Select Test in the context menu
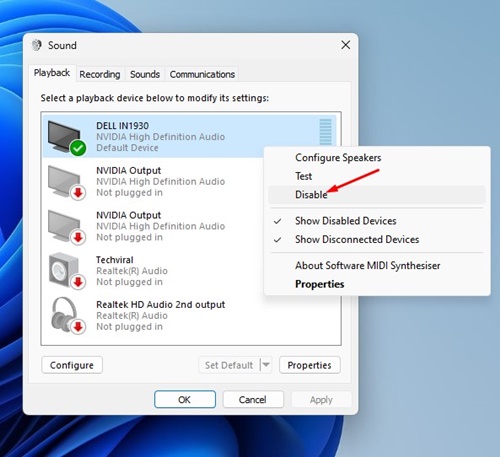The image size is (500, 457). pyautogui.click(x=377, y=176)
